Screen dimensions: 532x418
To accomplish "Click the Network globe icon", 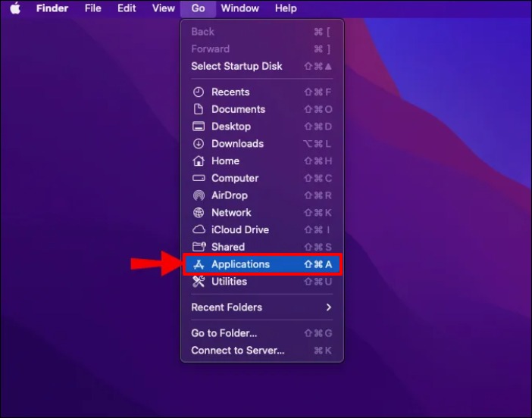I will pyautogui.click(x=199, y=213).
